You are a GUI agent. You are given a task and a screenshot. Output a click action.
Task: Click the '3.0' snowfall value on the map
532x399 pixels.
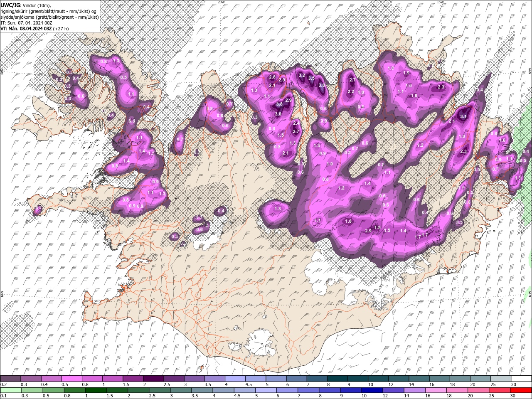point(278,114)
